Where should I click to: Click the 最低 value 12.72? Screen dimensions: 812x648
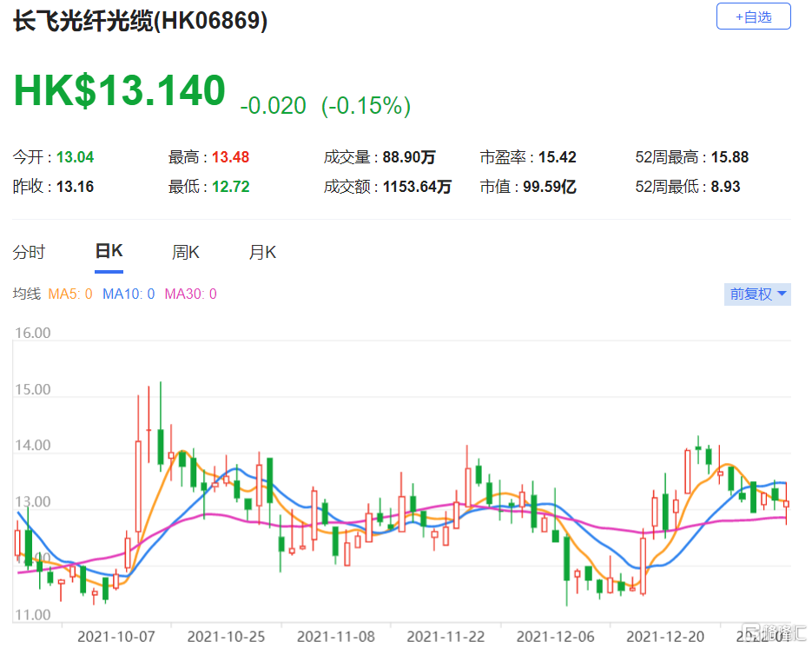(230, 187)
